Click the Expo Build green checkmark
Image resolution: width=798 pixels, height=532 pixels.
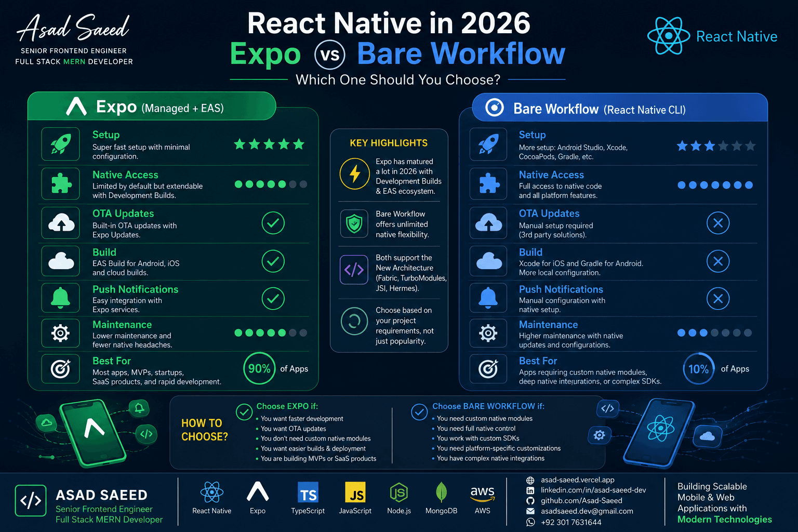(273, 261)
